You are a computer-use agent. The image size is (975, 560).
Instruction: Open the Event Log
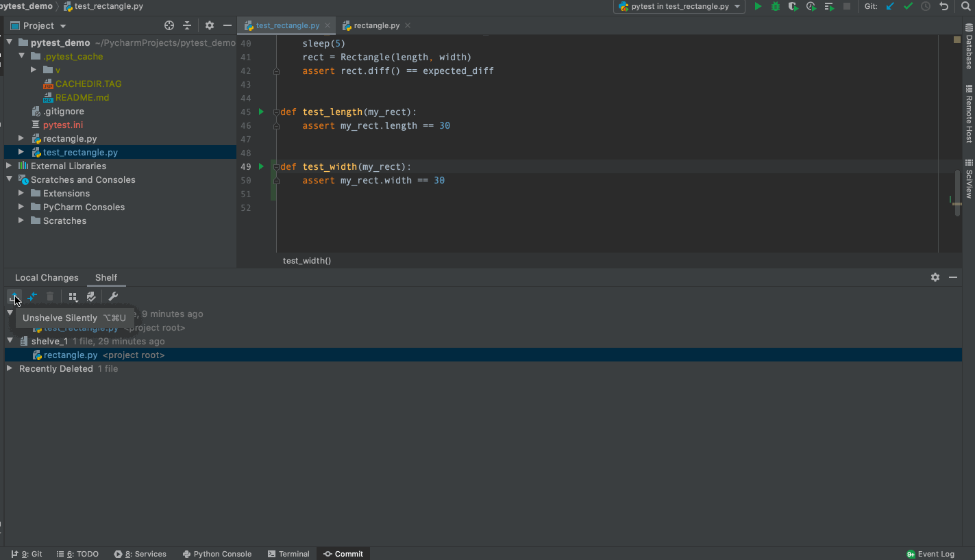tap(930, 554)
